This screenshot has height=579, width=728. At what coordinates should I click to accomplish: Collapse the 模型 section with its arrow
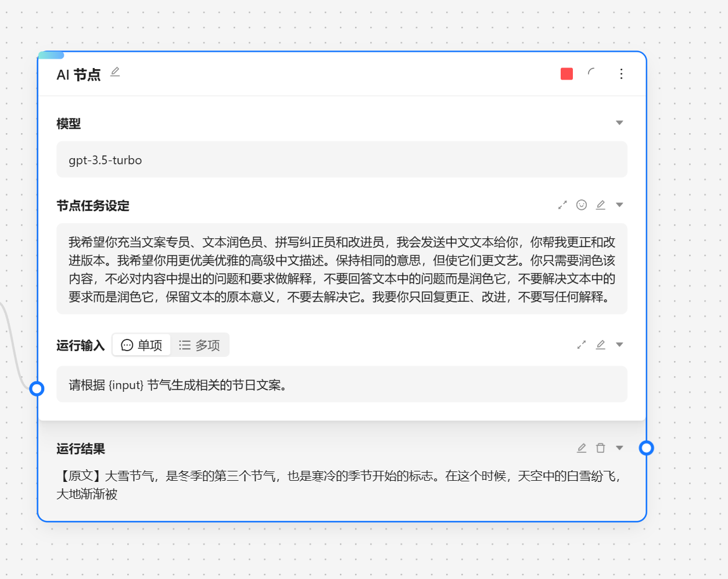point(619,123)
